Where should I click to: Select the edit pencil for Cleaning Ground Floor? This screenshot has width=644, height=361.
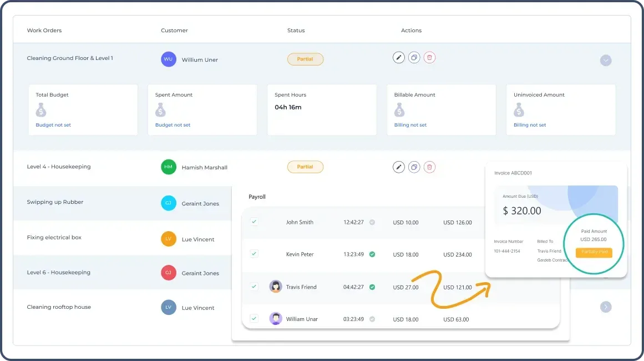[x=399, y=57]
